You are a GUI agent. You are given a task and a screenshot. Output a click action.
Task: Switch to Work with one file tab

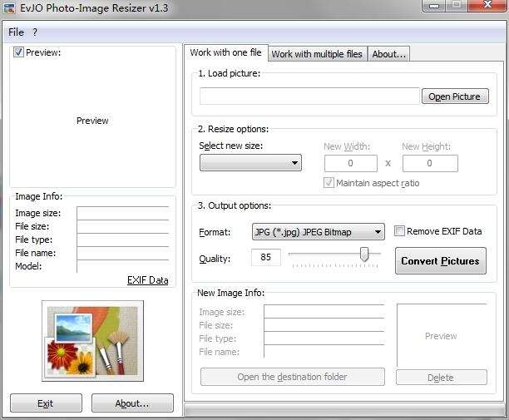click(x=226, y=52)
